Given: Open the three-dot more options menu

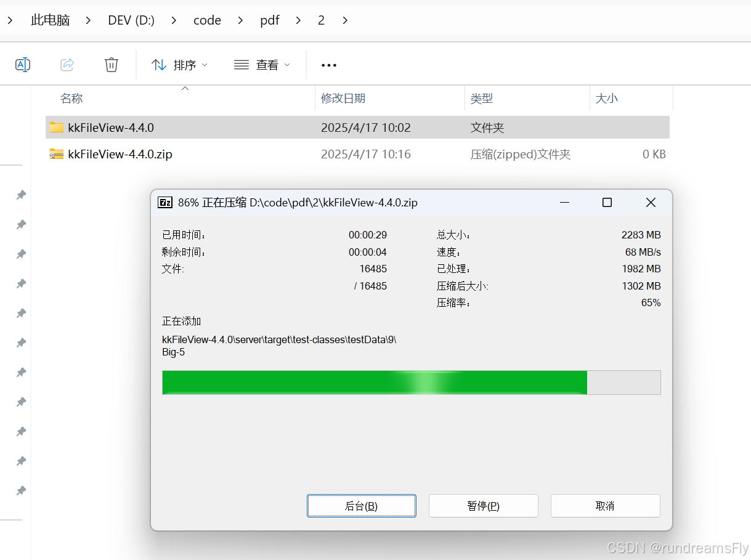Looking at the screenshot, I should tap(329, 65).
